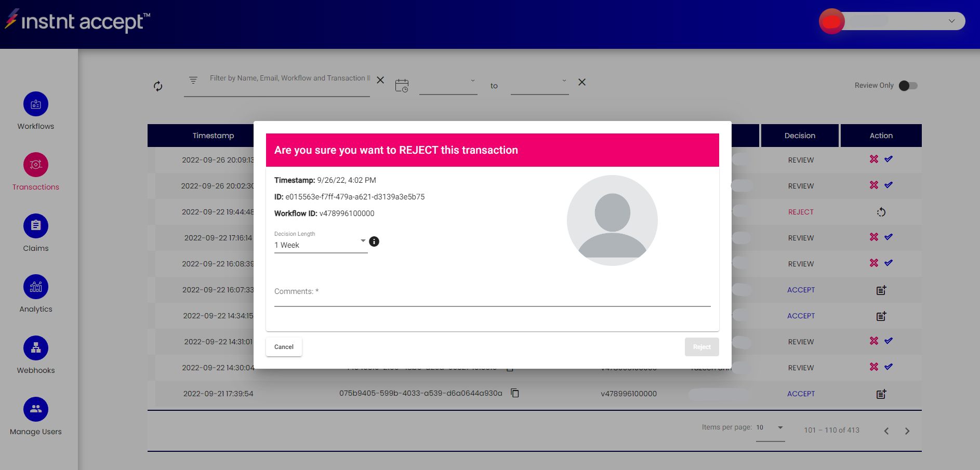This screenshot has height=470, width=980.
Task: Click the Timestamp column header
Action: 213,136
